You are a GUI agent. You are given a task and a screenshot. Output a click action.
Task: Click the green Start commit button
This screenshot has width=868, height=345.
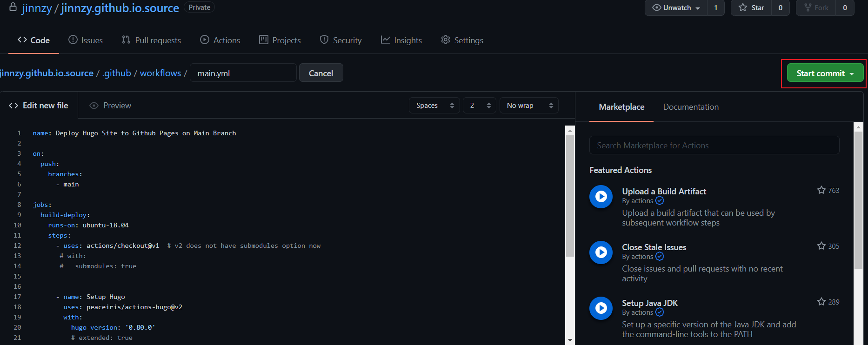(x=825, y=73)
